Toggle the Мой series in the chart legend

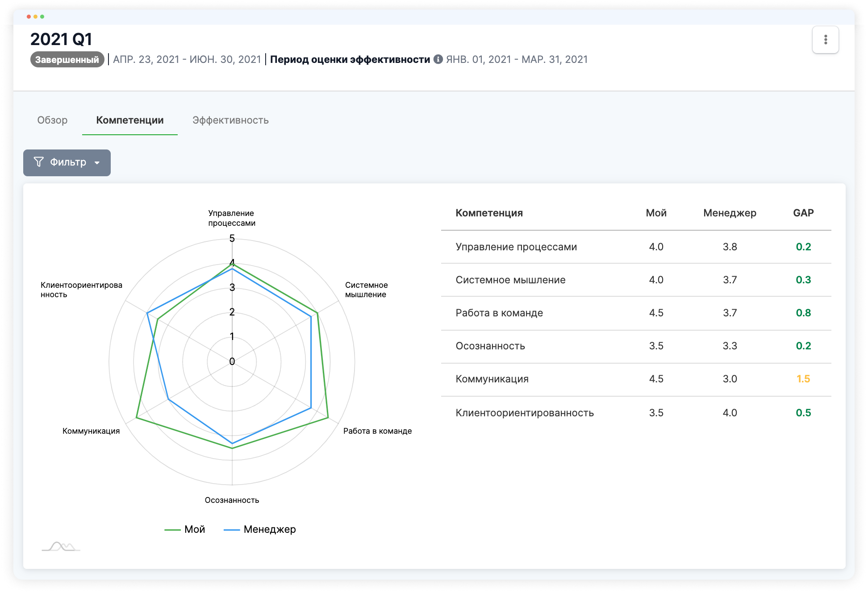tap(185, 529)
